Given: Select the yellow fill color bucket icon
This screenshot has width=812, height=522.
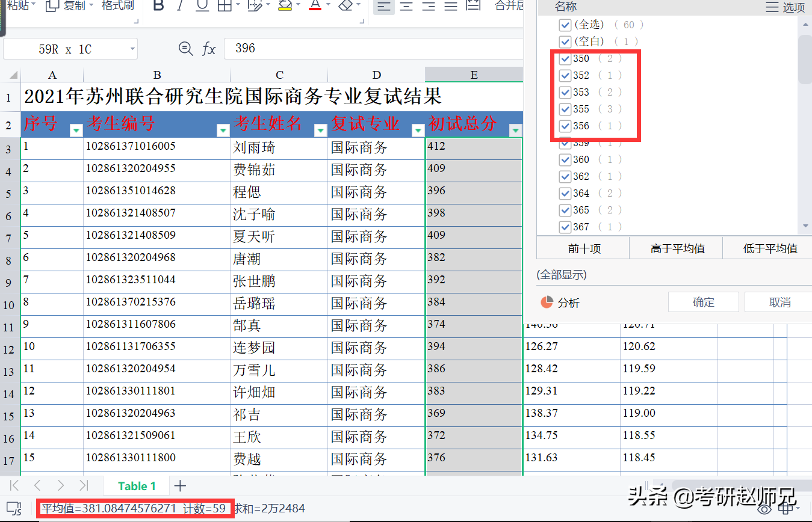Looking at the screenshot, I should click(x=284, y=5).
